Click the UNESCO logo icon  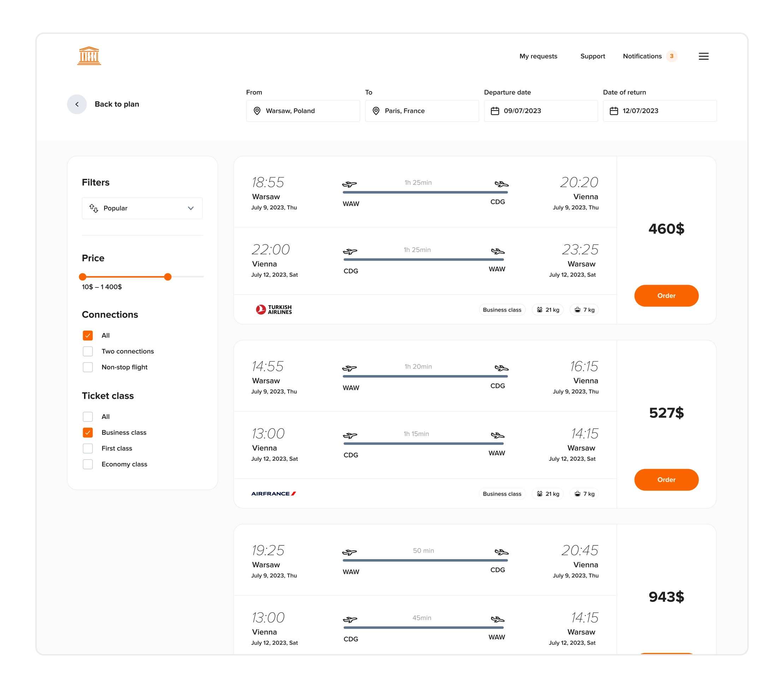(89, 56)
